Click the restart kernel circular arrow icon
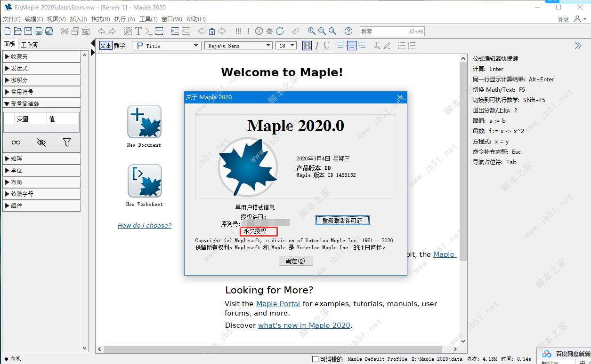This screenshot has width=591, height=364. (x=280, y=31)
